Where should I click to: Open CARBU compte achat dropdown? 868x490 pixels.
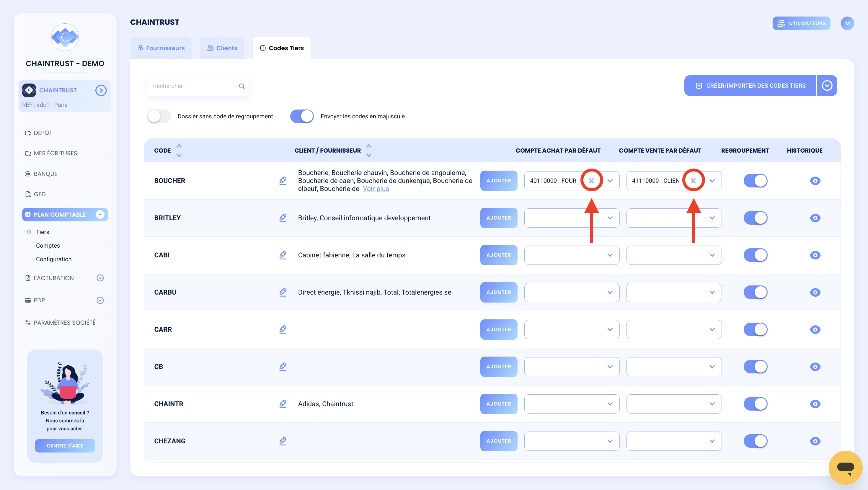coord(572,292)
